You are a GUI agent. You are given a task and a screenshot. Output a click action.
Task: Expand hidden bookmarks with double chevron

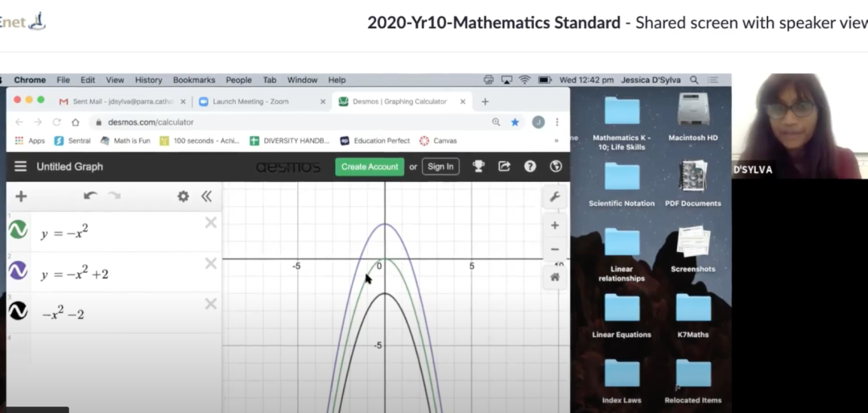556,141
